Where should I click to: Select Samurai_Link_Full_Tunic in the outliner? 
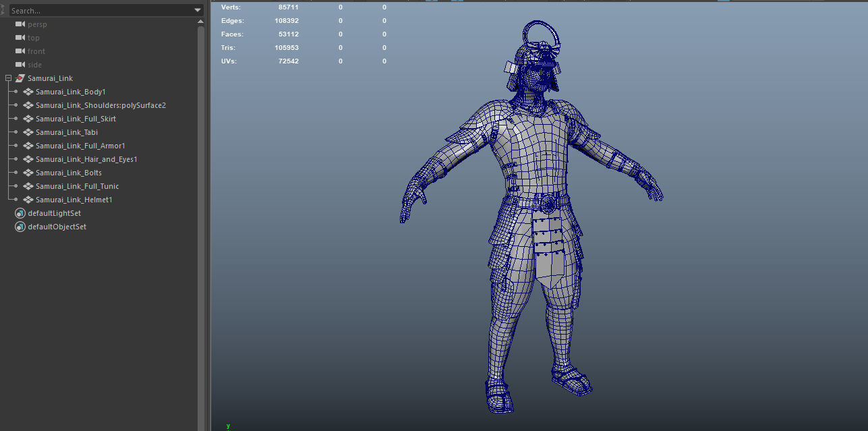[x=78, y=186]
